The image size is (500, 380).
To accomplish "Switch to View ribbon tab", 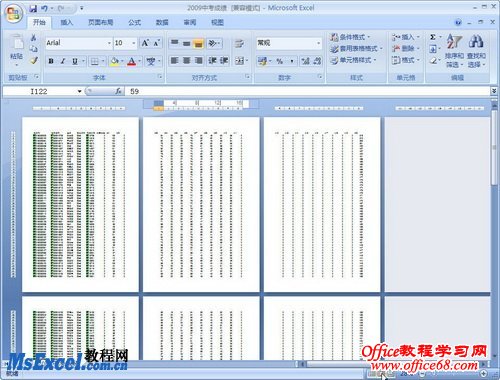I will [x=217, y=22].
